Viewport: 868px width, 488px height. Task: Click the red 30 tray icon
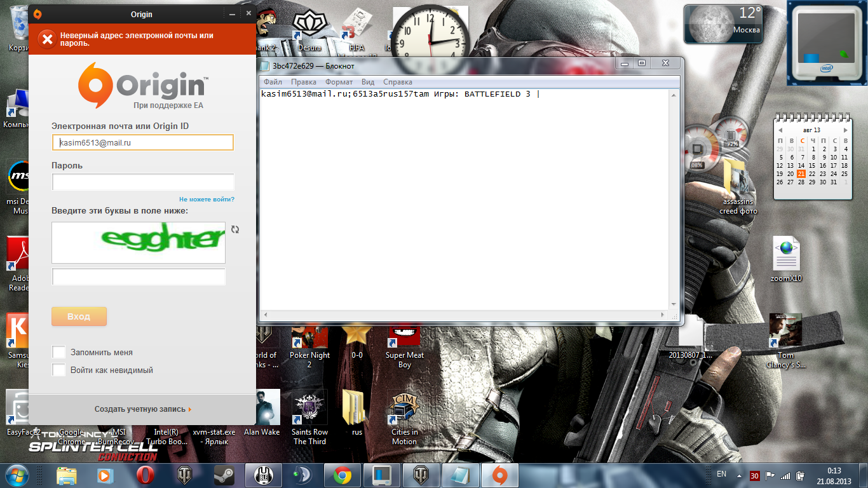[754, 475]
